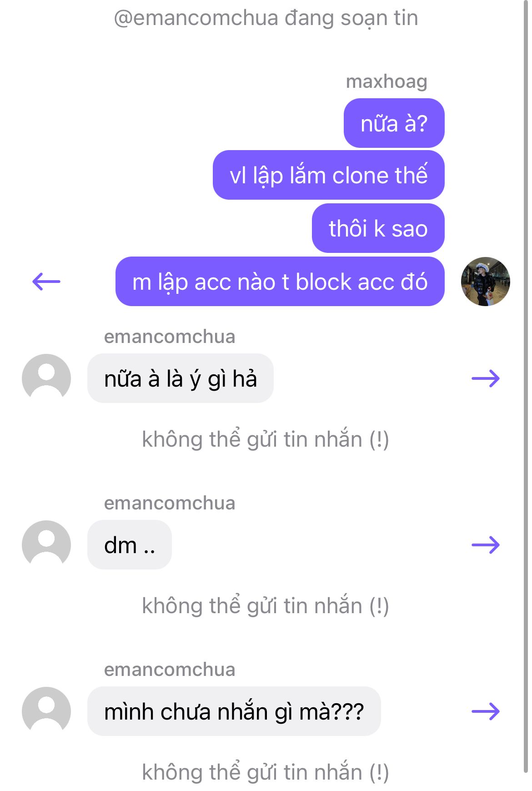Click the first "không thể gửi tin nhắn (!)" notice

[x=266, y=439]
